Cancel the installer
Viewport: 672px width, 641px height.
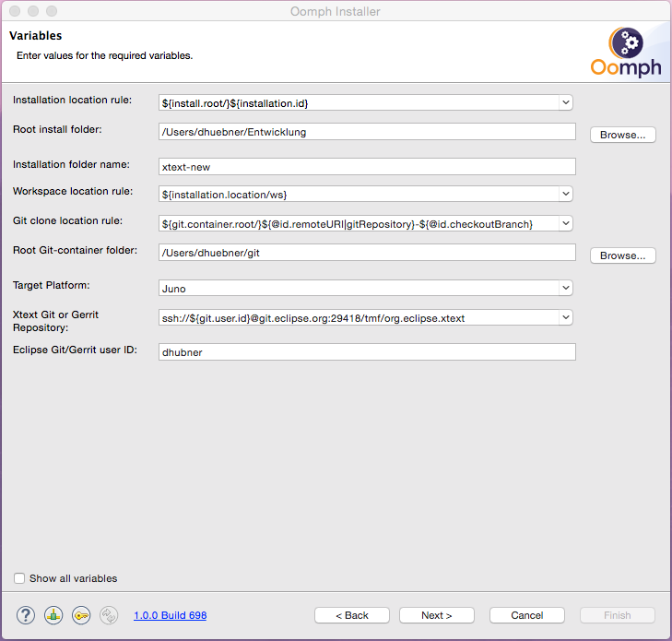pos(526,615)
